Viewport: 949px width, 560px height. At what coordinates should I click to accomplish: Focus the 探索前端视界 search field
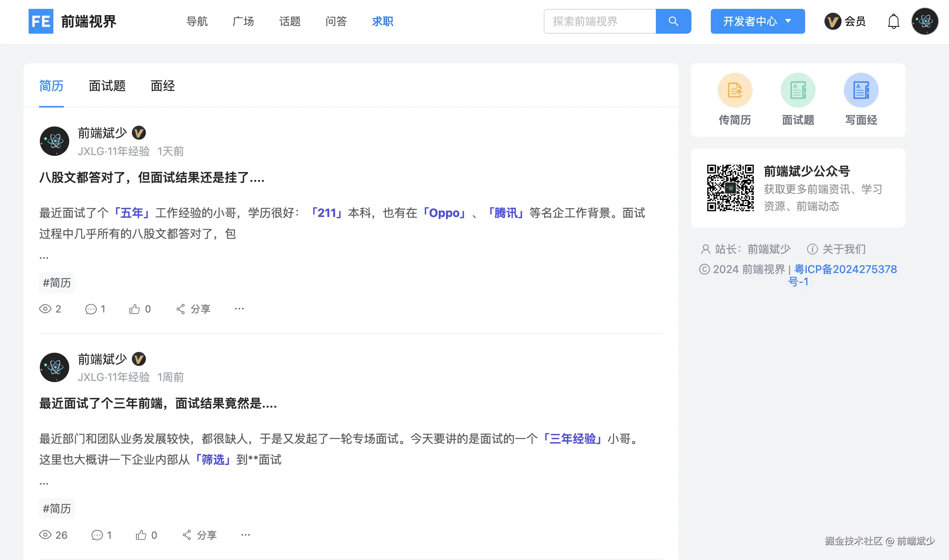[599, 21]
